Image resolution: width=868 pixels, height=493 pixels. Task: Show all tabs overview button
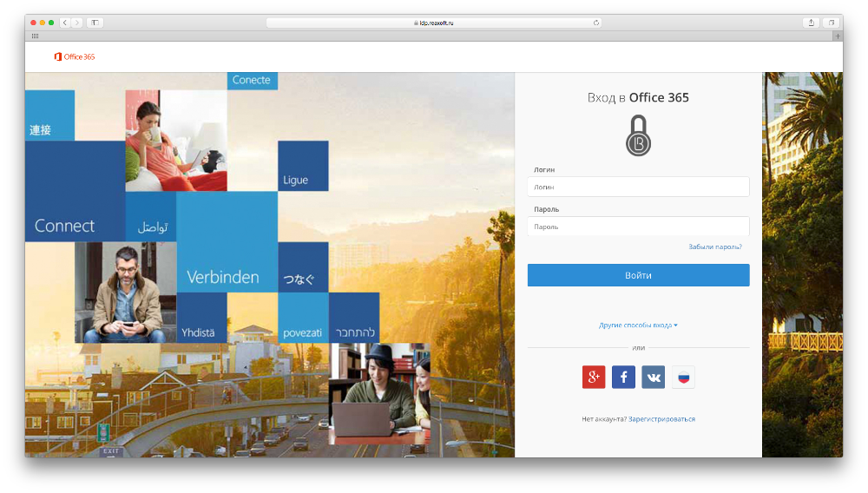tap(831, 23)
